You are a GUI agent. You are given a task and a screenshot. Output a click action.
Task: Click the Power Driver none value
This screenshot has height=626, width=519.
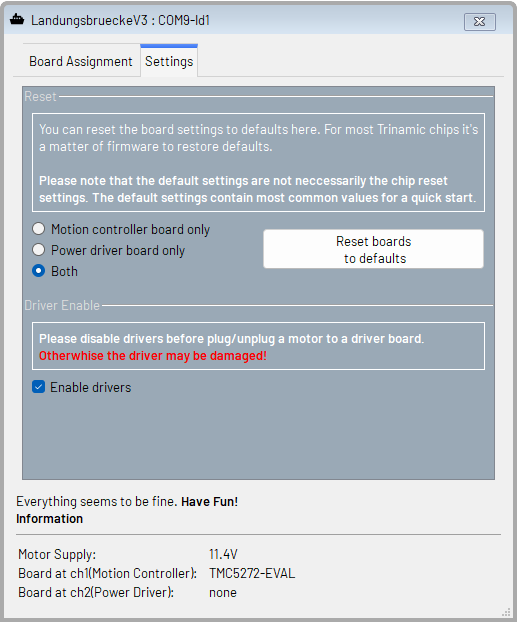(x=223, y=592)
